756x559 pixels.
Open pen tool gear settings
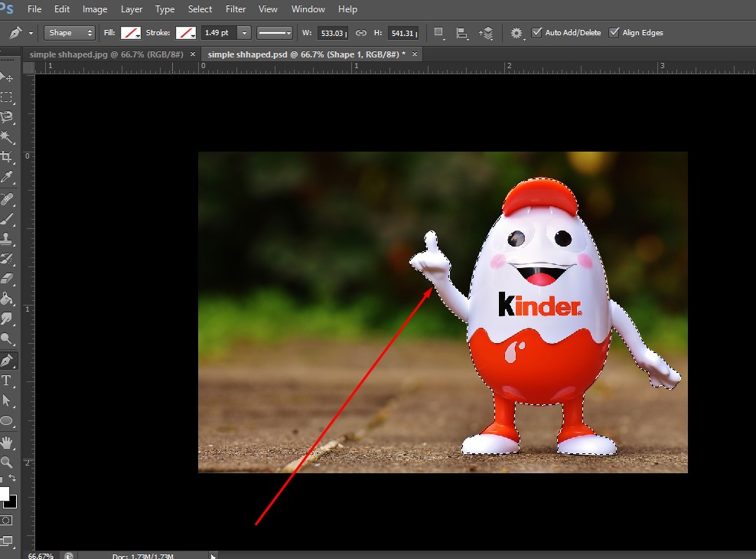click(x=516, y=33)
